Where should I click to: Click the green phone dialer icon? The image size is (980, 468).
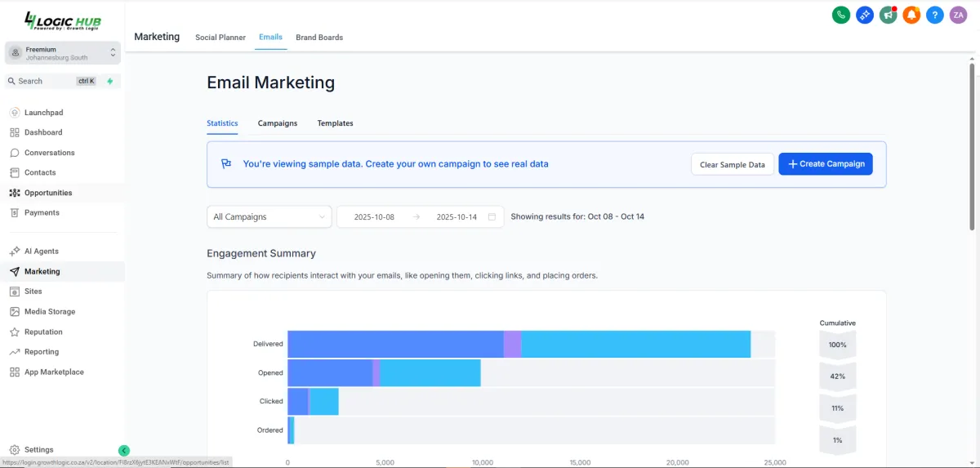[x=840, y=15]
